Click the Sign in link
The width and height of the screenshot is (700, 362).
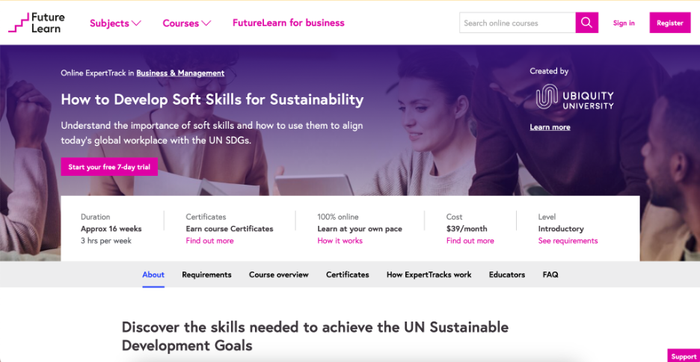coord(624,23)
